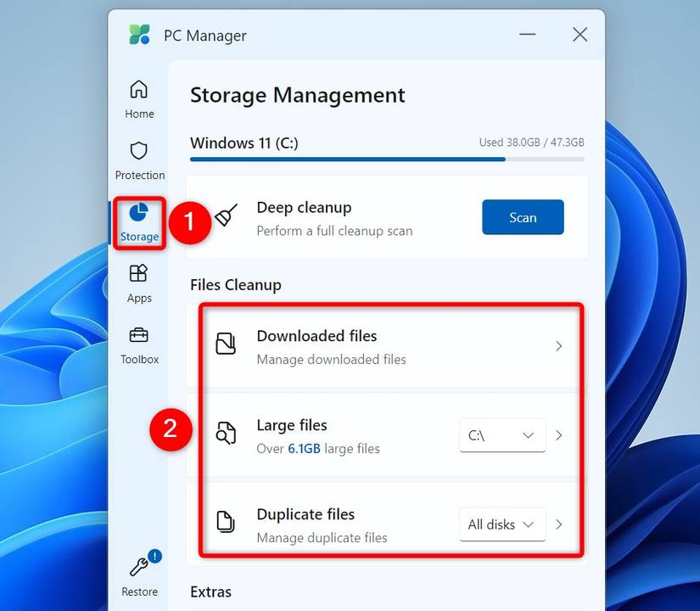Click the Downloaded files document icon

coord(225,344)
